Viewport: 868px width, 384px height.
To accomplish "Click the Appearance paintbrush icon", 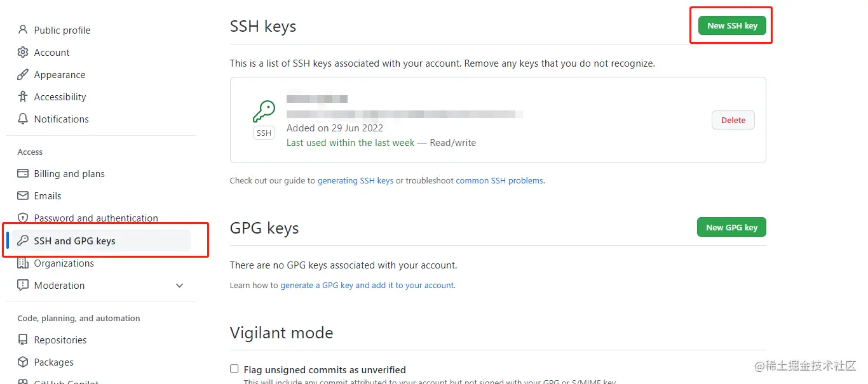I will tap(23, 74).
